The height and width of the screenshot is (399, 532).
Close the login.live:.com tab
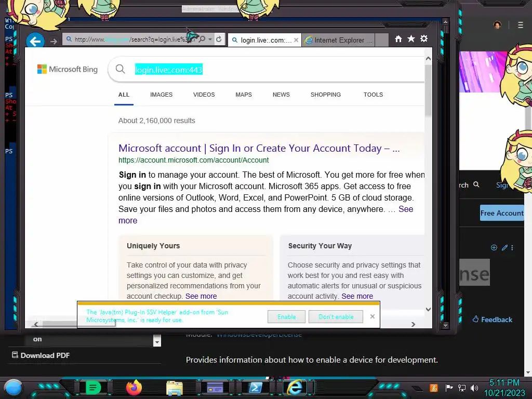pyautogui.click(x=296, y=40)
